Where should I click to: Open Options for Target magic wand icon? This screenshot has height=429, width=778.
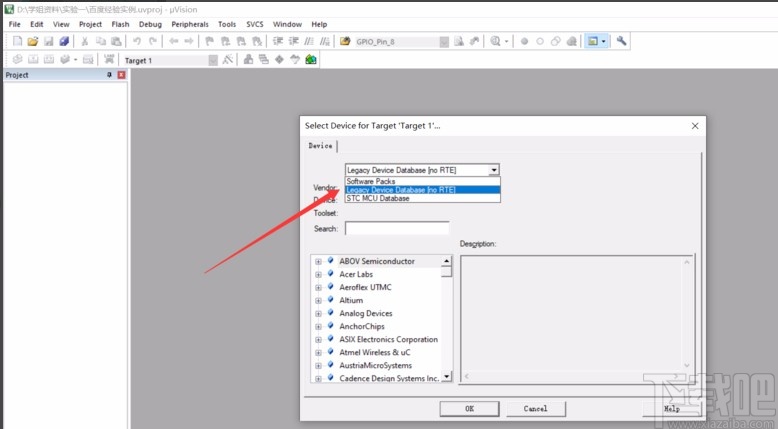tap(228, 60)
